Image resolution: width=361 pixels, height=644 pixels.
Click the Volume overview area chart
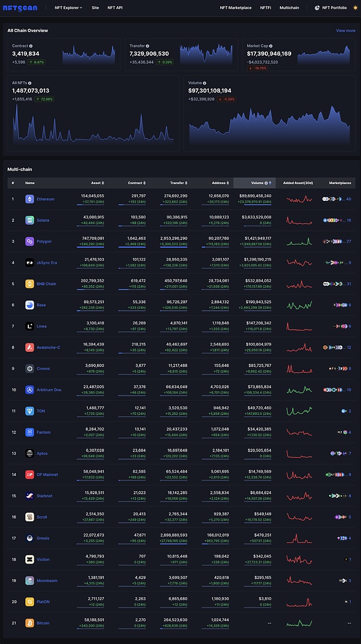coord(270,126)
